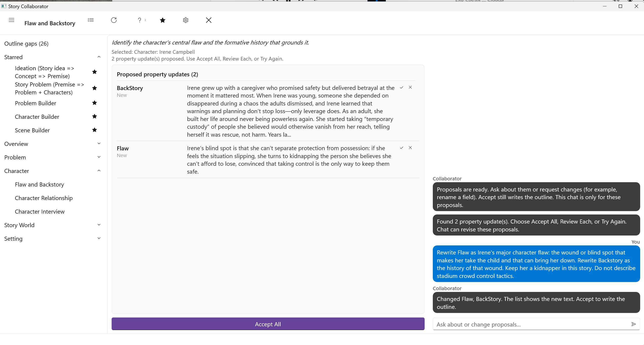Open the hamburger navigation menu

(12, 20)
